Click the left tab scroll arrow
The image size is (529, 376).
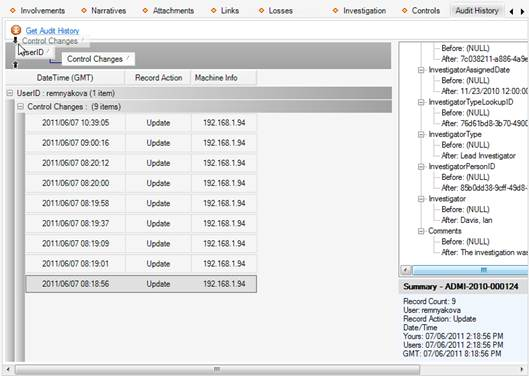click(x=511, y=12)
